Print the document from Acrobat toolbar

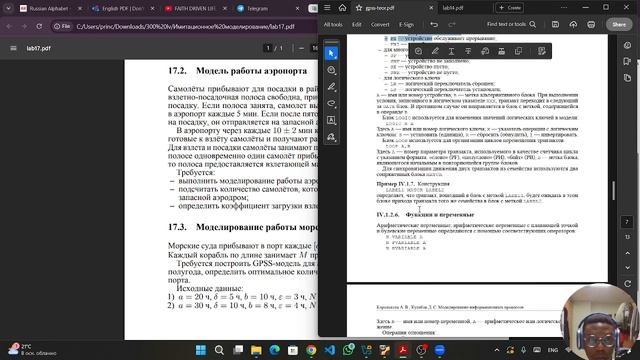tap(591, 24)
